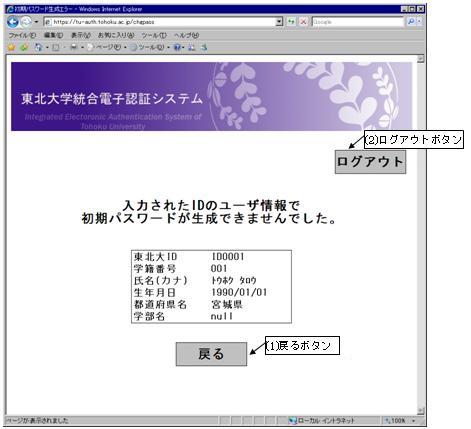Screen dimensions: 471x429
Task: Open the お気に入り menu
Action: [116, 35]
